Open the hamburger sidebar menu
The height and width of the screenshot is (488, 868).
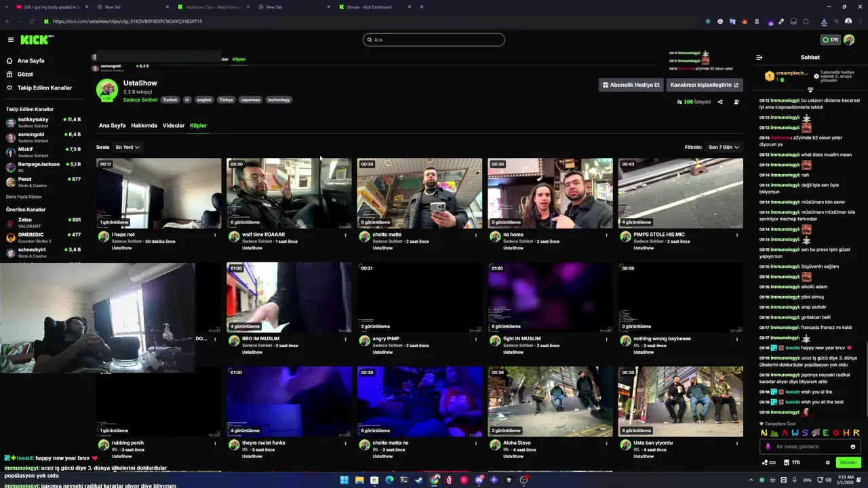[x=10, y=40]
